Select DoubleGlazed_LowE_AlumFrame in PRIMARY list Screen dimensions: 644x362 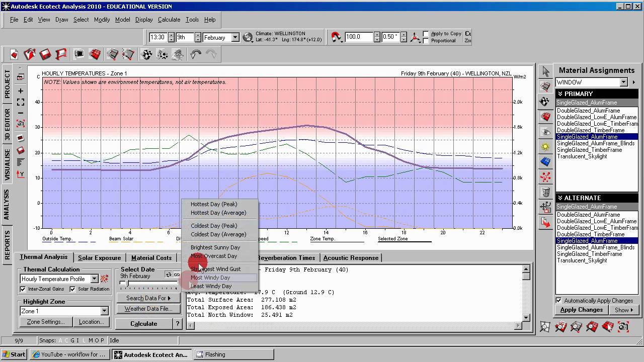tap(597, 117)
